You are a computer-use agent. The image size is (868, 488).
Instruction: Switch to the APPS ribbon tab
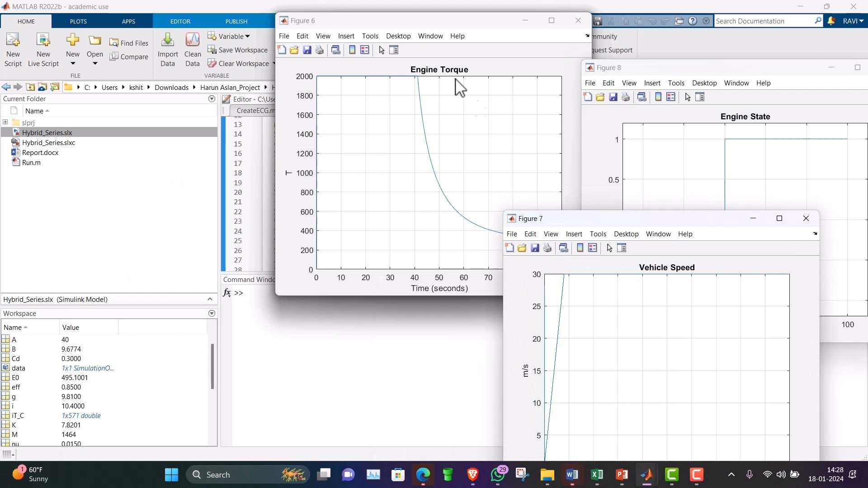[x=128, y=21]
